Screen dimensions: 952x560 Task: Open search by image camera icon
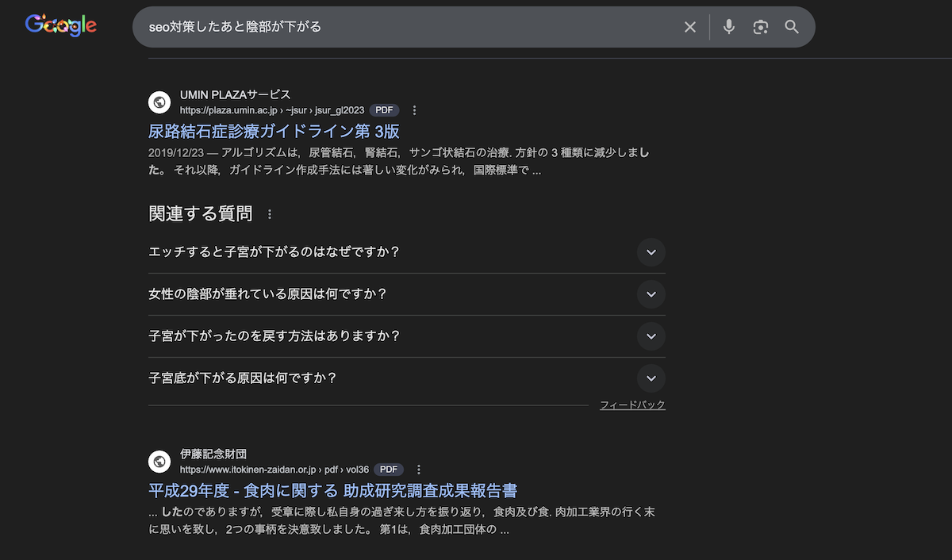coord(761,27)
